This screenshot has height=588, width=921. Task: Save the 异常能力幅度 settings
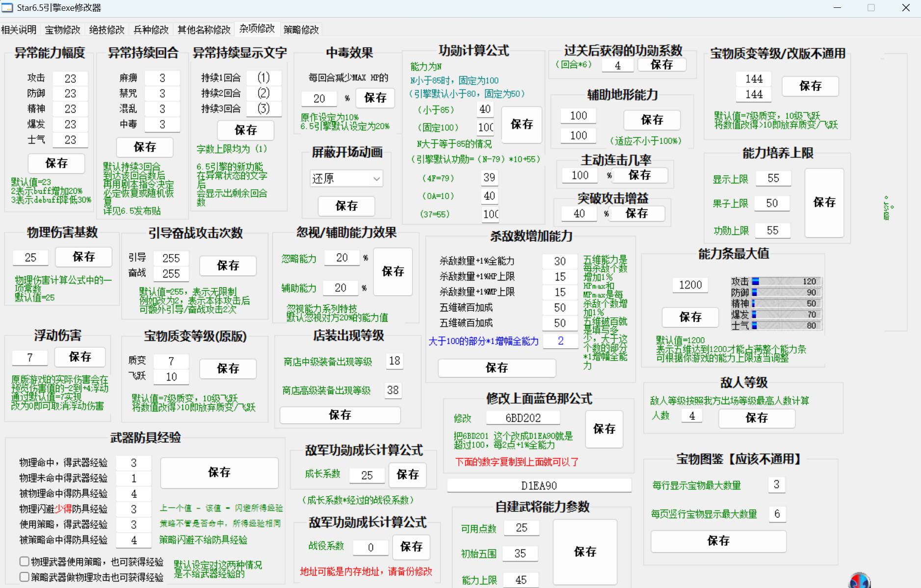click(x=56, y=163)
